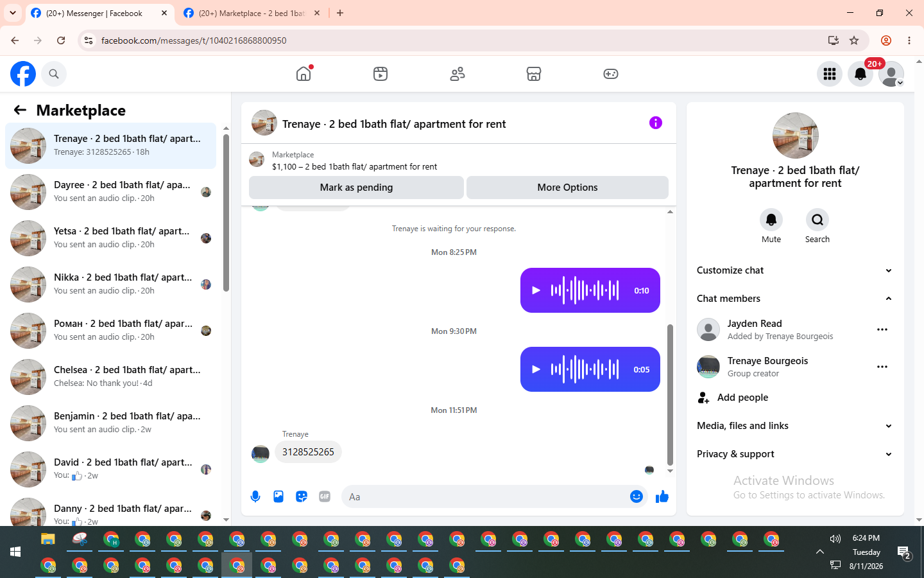Open File Explorer from the taskbar

pos(48,539)
